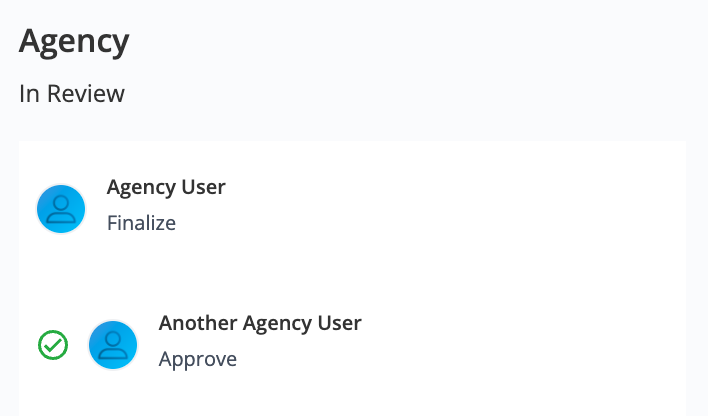Click the Agency User name
The height and width of the screenshot is (416, 708).
pos(166,187)
